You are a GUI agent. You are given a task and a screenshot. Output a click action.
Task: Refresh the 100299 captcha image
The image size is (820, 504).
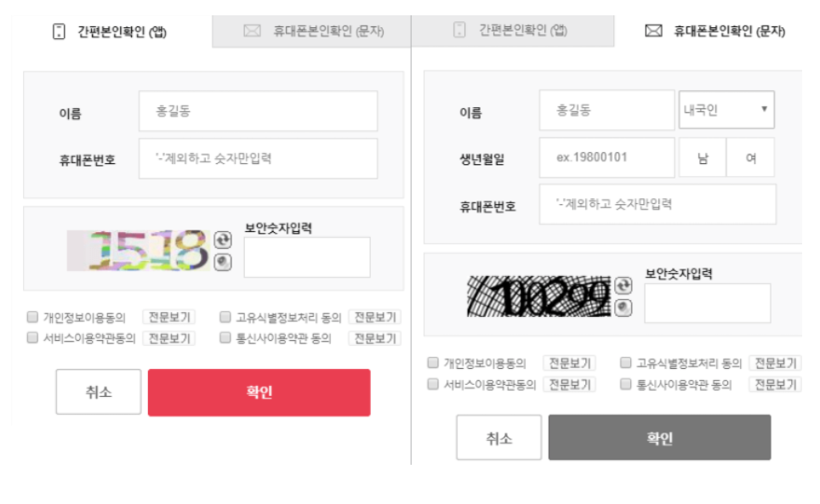click(624, 286)
